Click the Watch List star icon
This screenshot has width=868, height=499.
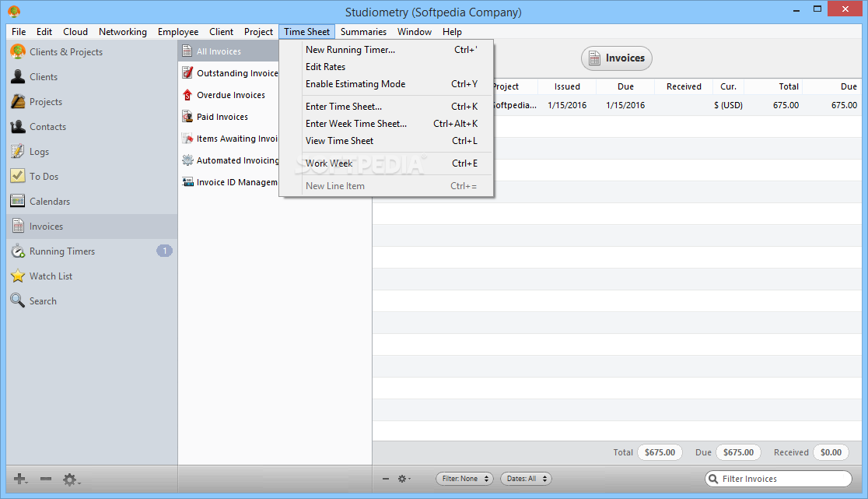[x=18, y=276]
